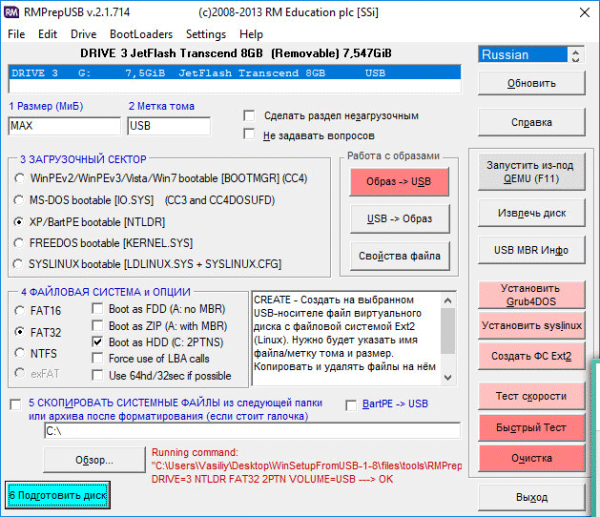Screen dimensions: 600x517
Task: Toggle the BartPE -> USB checkbox
Action: click(x=351, y=405)
